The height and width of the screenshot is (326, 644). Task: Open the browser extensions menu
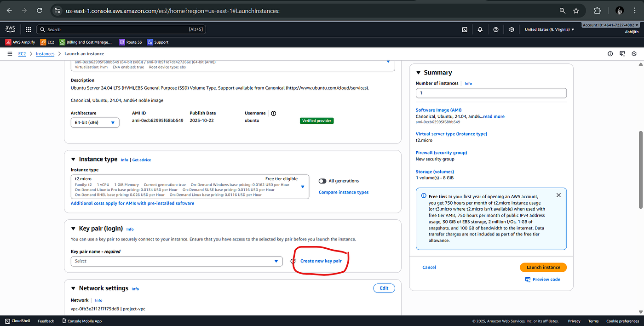click(x=598, y=10)
